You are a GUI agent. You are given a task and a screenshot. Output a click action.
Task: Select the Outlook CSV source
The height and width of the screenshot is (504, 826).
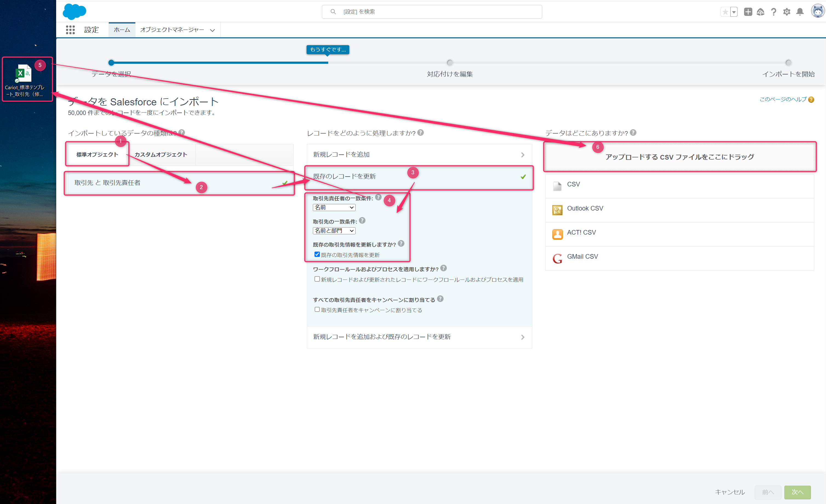(679, 210)
